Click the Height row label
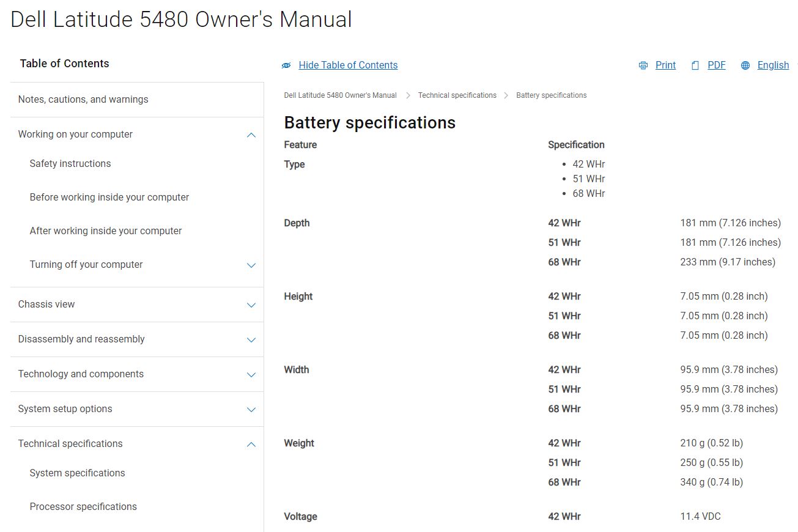 click(298, 297)
